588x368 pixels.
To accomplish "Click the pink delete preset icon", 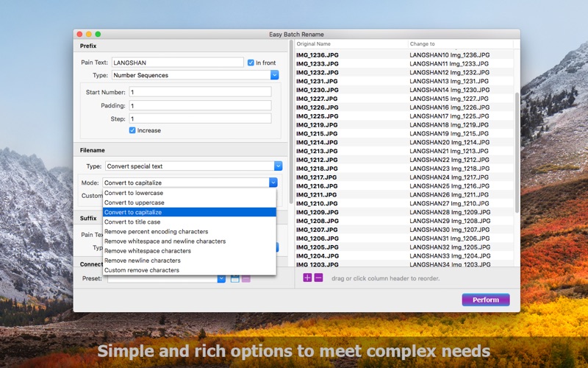I will pyautogui.click(x=246, y=279).
